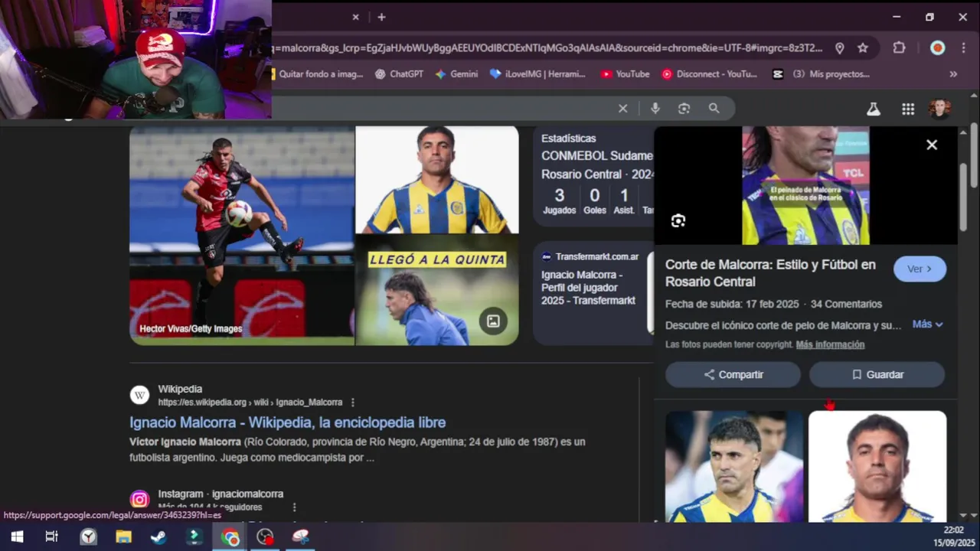
Task: Click the Guardar button
Action: tap(877, 374)
